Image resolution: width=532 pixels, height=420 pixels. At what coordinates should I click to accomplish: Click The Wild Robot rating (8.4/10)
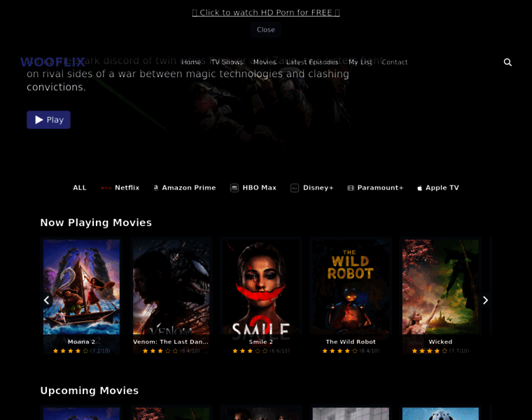pos(351,351)
